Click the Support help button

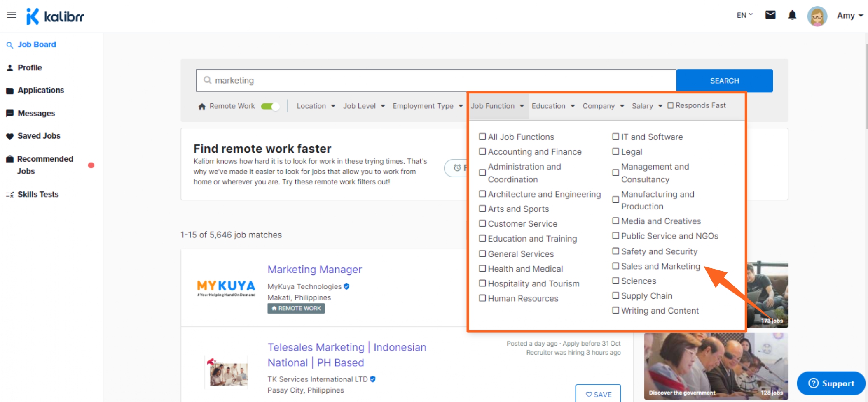pyautogui.click(x=831, y=383)
